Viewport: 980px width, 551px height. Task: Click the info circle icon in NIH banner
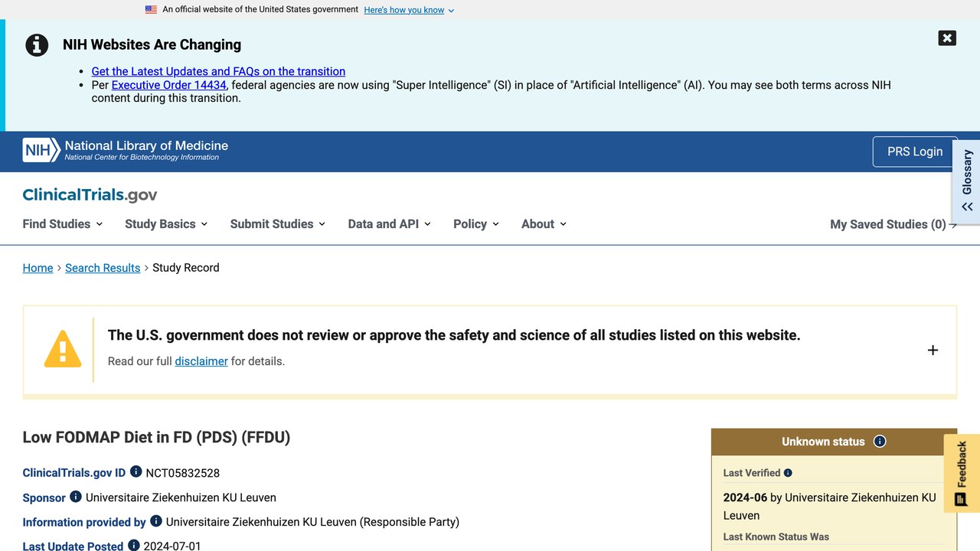(37, 45)
